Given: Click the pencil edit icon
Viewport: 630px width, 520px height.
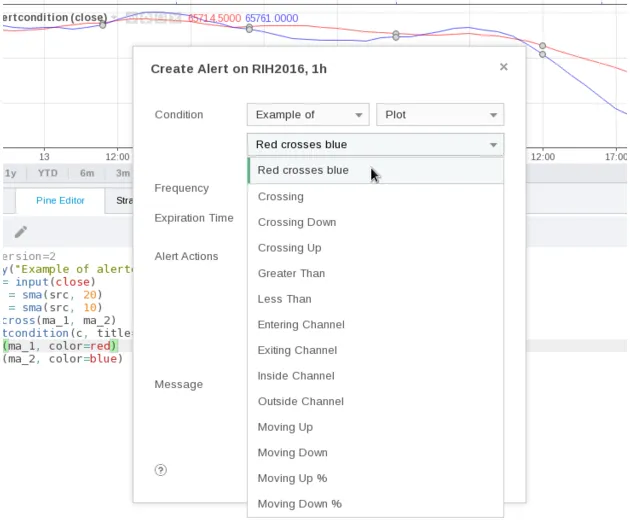Looking at the screenshot, I should (x=21, y=232).
